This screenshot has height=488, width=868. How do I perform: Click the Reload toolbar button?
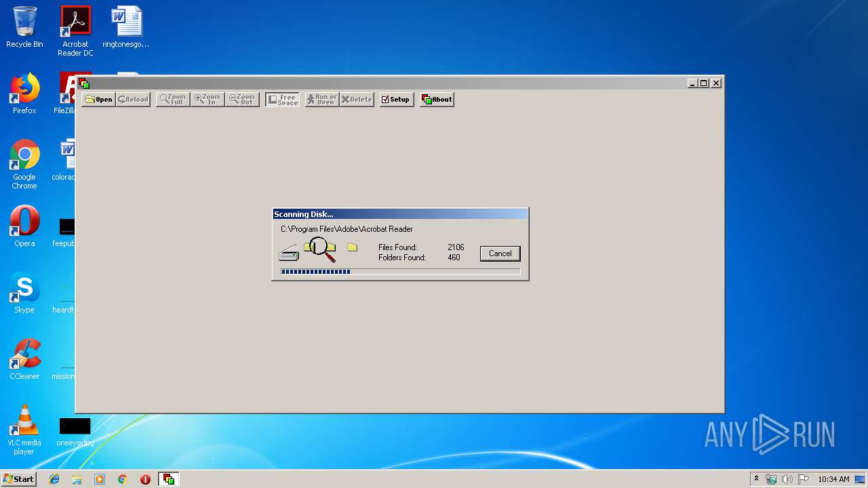pyautogui.click(x=133, y=100)
